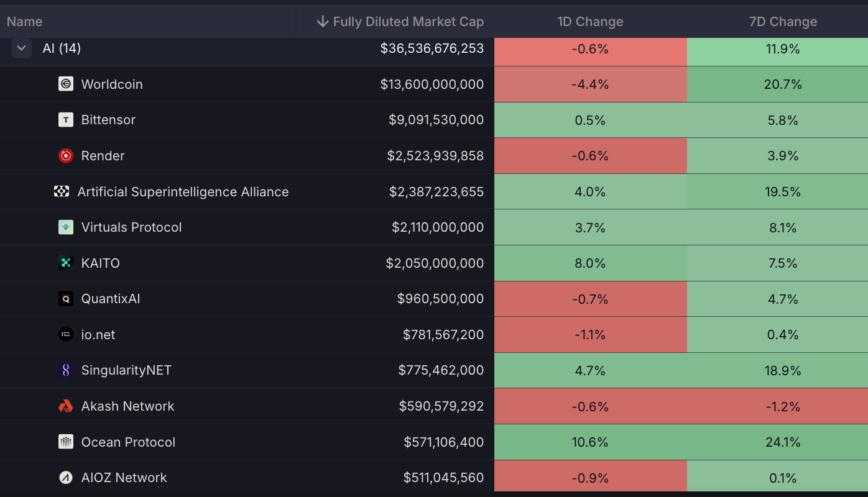
Task: Sort by the 1D Change column header
Action: pos(591,22)
